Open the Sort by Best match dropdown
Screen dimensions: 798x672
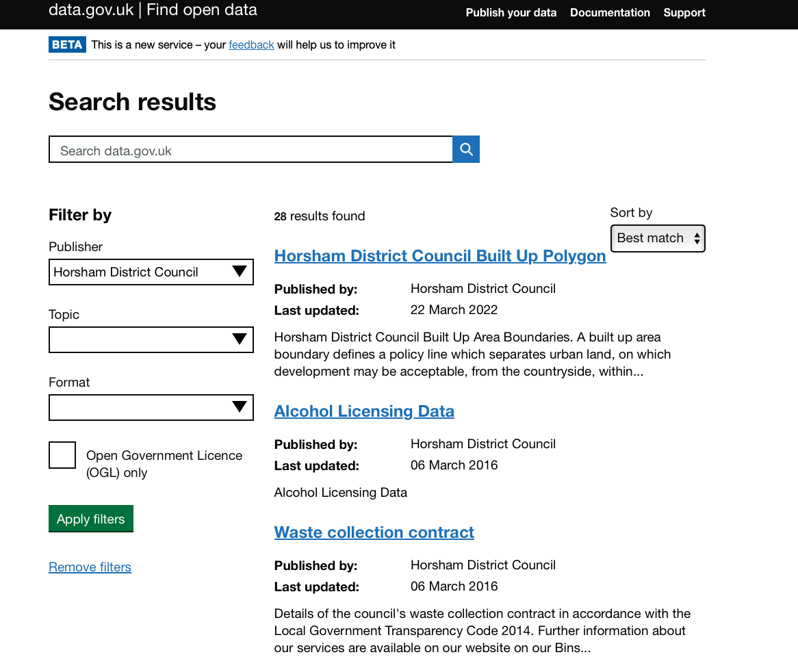click(x=658, y=238)
